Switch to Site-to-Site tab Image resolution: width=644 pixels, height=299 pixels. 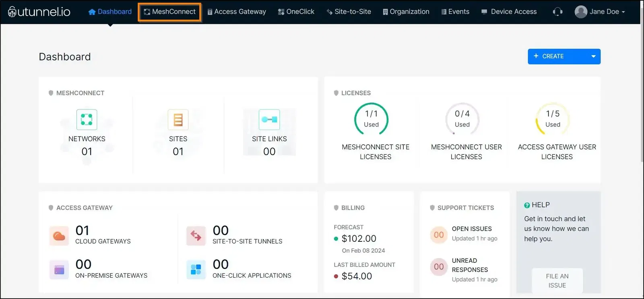click(x=349, y=12)
